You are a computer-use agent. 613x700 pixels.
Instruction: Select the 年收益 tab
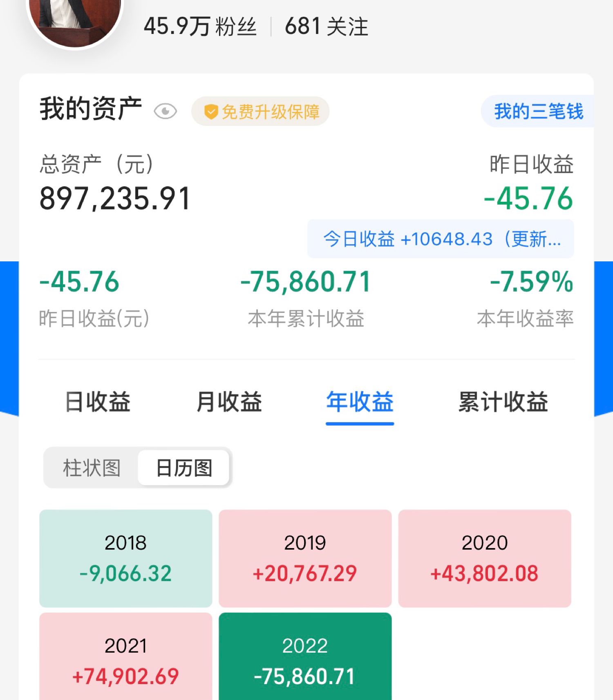[x=360, y=401]
